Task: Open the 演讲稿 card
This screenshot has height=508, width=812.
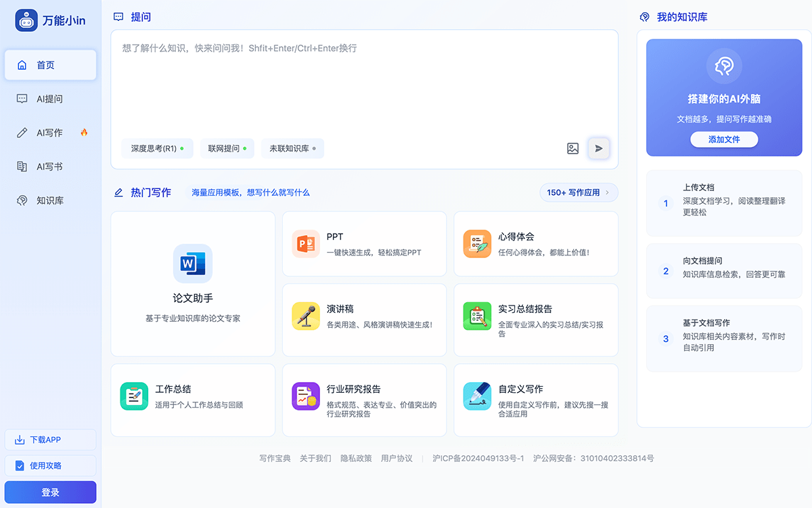Action: (x=364, y=320)
